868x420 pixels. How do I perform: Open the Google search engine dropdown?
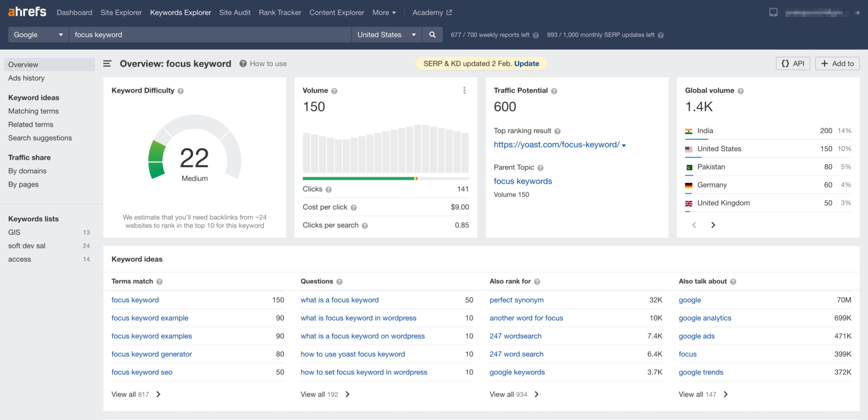[37, 34]
